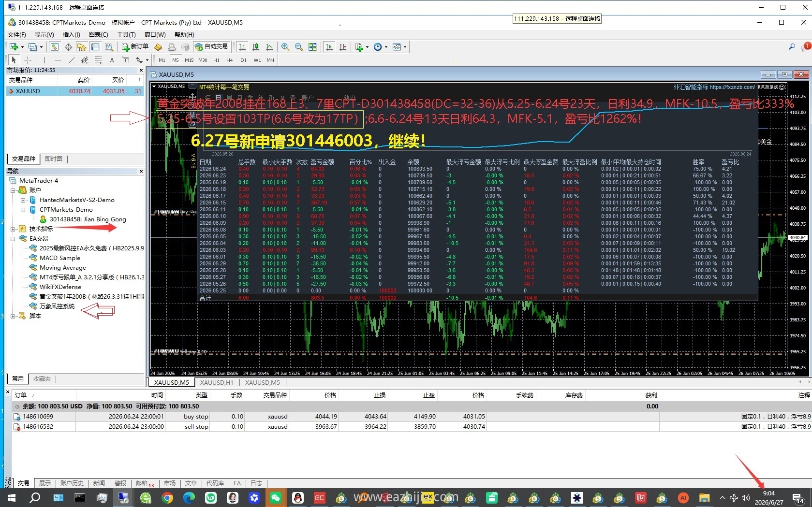Switch chart to line chart icon

(269, 47)
